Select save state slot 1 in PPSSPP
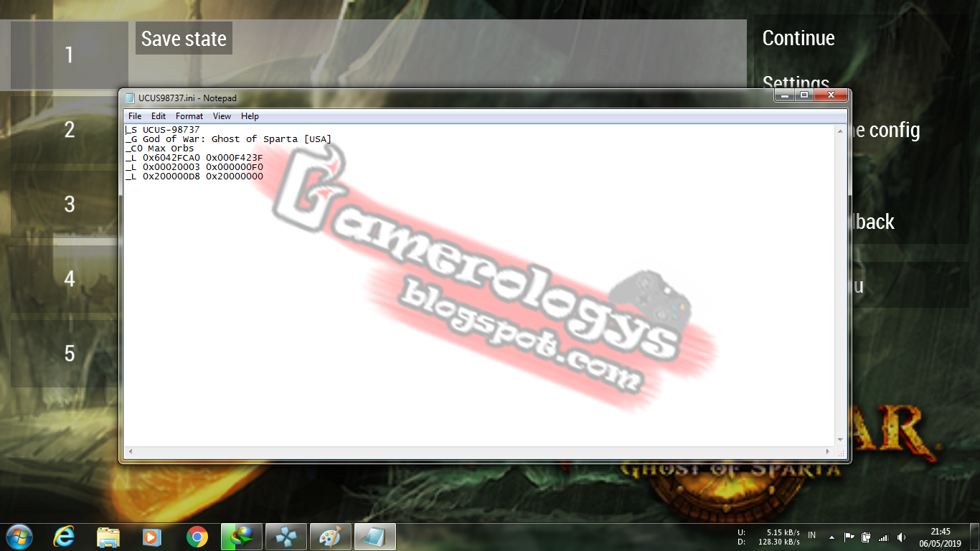Image resolution: width=980 pixels, height=551 pixels. [x=70, y=55]
